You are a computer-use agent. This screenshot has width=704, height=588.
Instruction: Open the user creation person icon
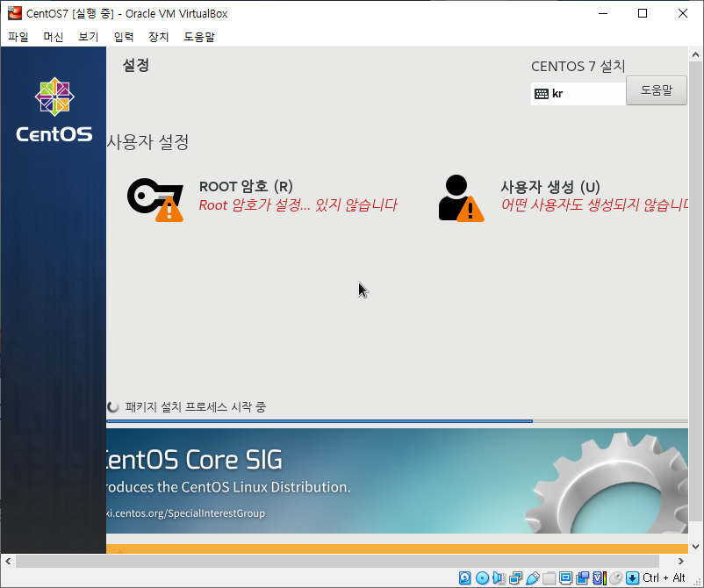pyautogui.click(x=461, y=198)
